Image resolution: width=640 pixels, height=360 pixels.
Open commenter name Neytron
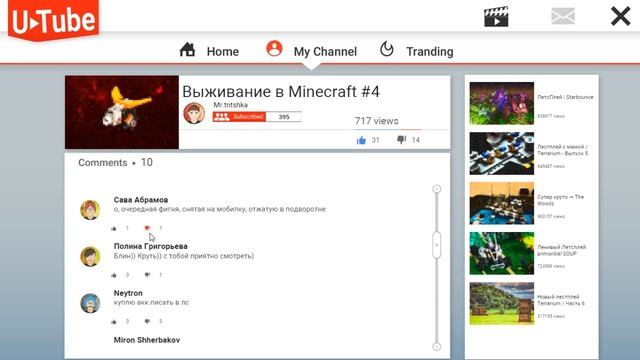tap(128, 293)
